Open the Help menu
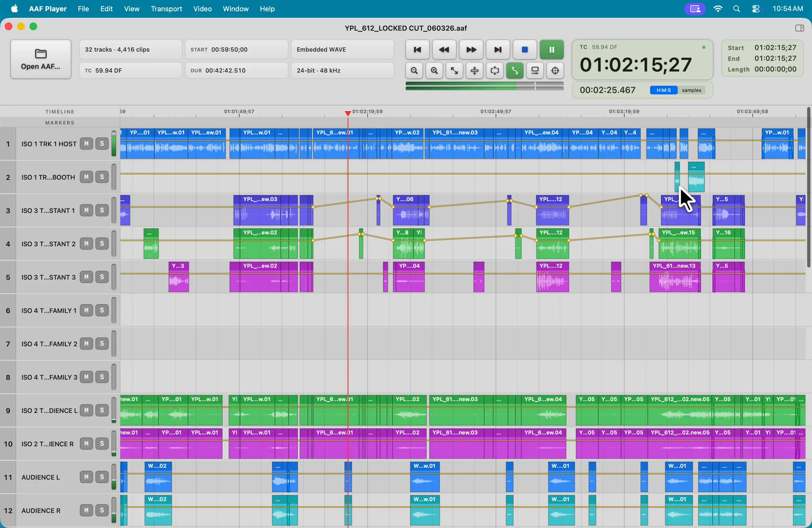The height and width of the screenshot is (528, 812). (267, 9)
